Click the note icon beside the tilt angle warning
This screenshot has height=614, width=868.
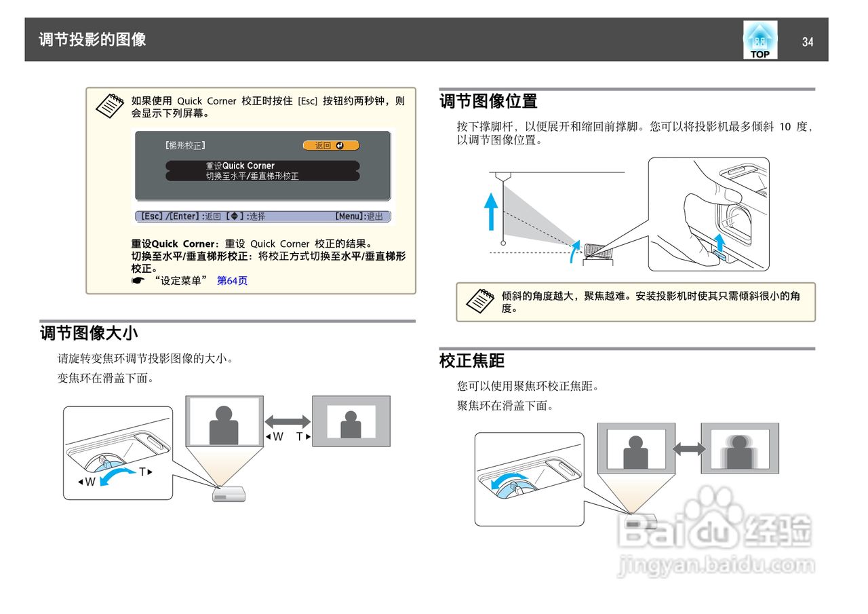tap(480, 299)
